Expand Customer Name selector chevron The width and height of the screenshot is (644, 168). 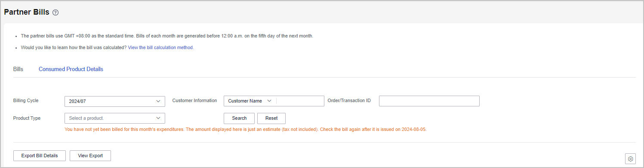click(269, 101)
